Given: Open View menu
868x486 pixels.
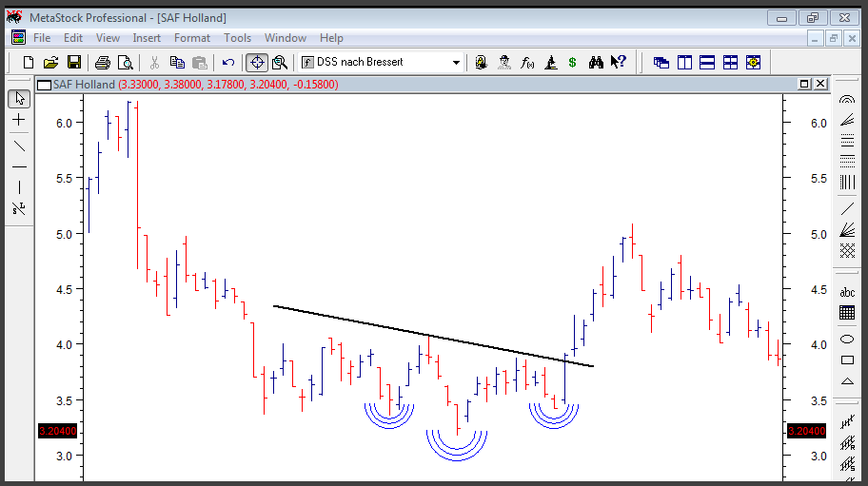Looking at the screenshot, I should point(108,38).
